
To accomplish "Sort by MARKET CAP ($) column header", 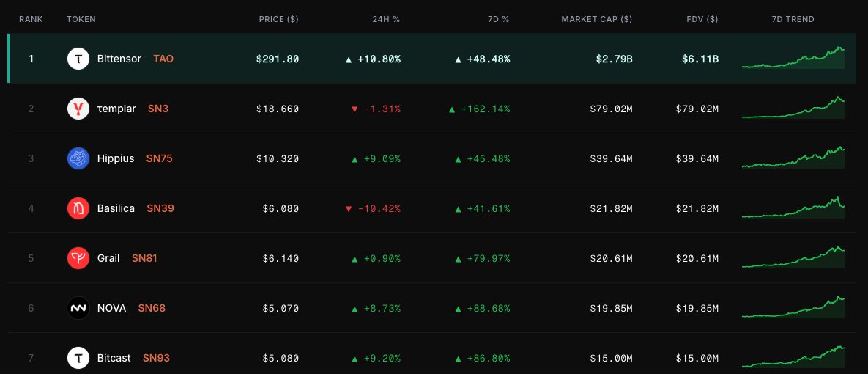I will 597,19.
